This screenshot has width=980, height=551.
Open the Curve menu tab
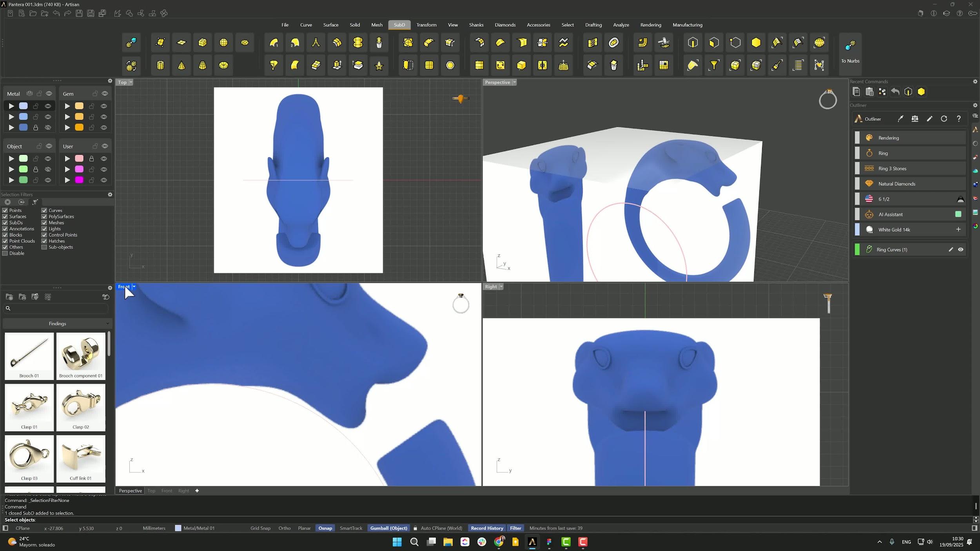(306, 25)
